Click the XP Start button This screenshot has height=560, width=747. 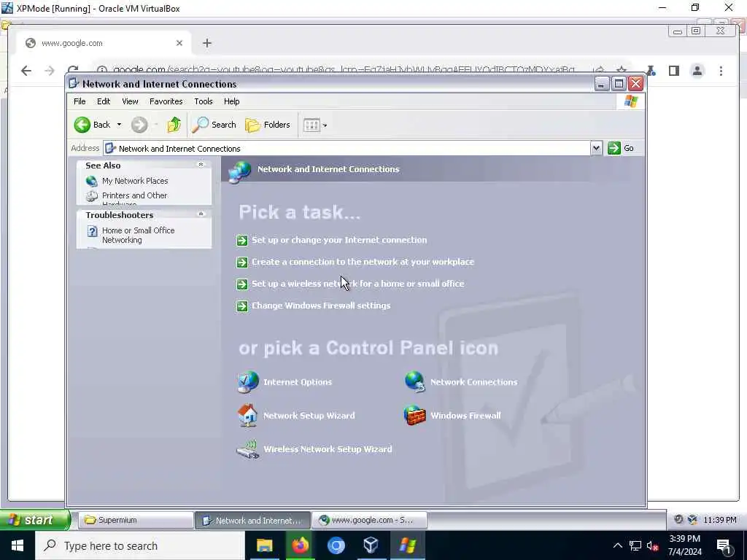pos(34,520)
